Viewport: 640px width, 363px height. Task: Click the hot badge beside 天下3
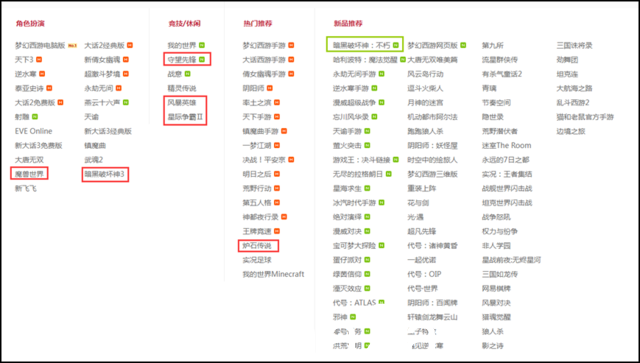(x=39, y=60)
